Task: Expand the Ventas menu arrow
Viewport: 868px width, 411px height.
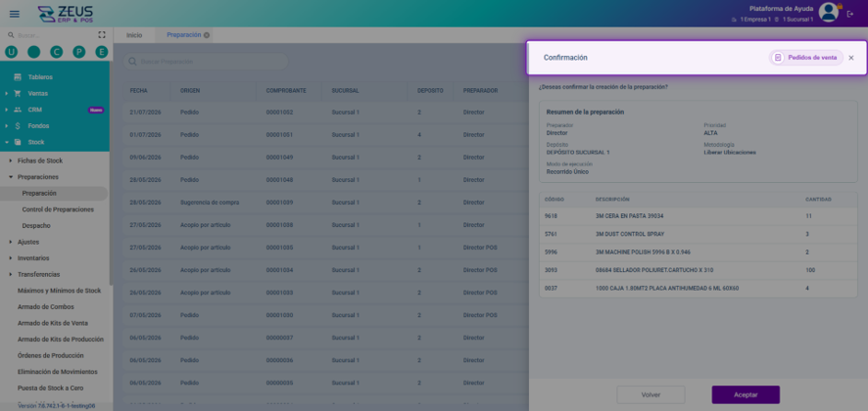Action: coord(6,94)
